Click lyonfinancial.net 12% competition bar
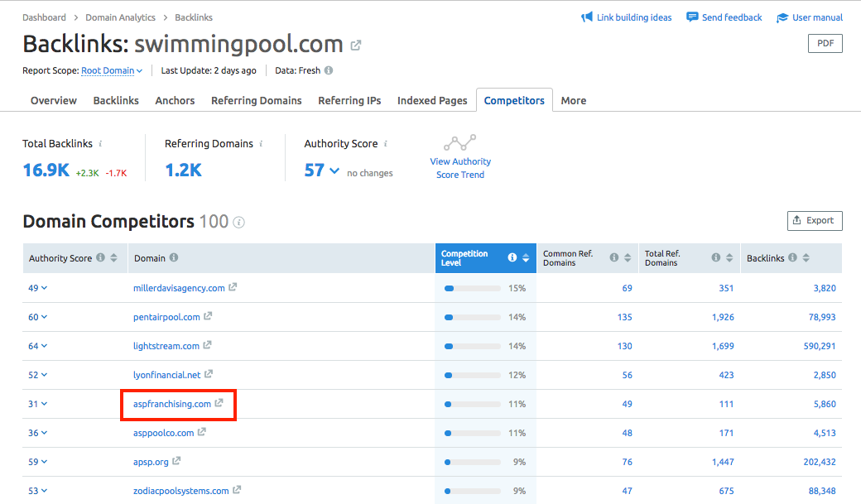Viewport: 861px width, 504px height. [472, 375]
